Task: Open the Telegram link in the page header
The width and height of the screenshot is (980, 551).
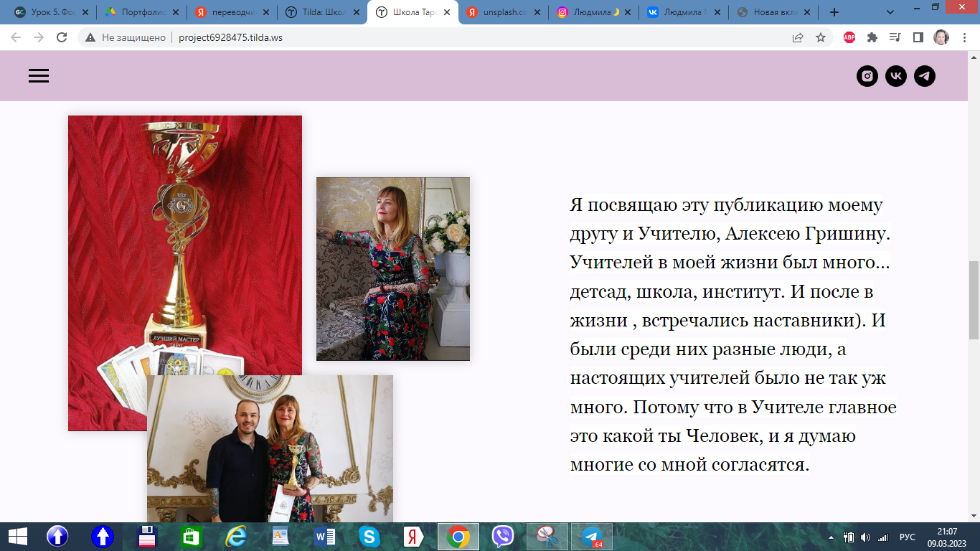Action: (925, 76)
